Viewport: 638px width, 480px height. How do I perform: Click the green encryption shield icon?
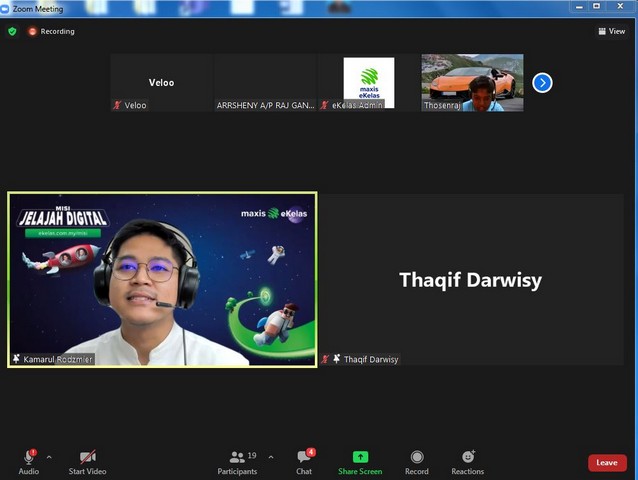pyautogui.click(x=12, y=31)
